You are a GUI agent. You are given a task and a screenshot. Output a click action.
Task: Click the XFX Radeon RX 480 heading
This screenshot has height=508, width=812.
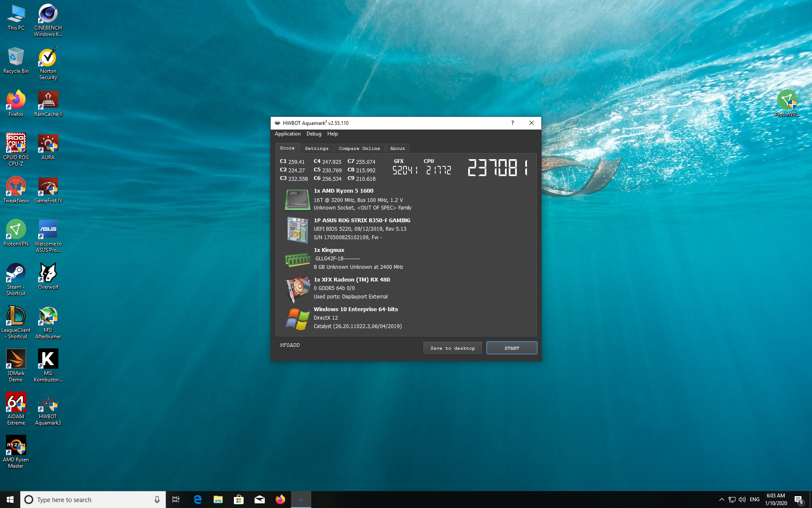352,280
